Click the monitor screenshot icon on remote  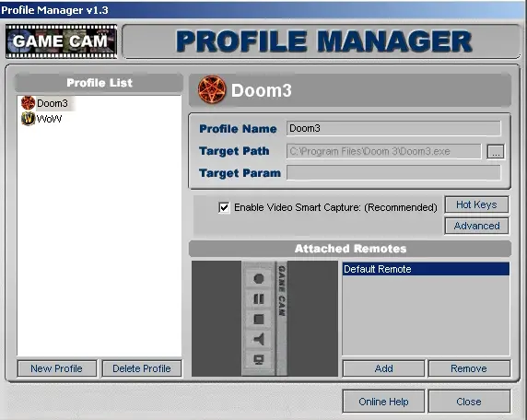[x=258, y=360]
